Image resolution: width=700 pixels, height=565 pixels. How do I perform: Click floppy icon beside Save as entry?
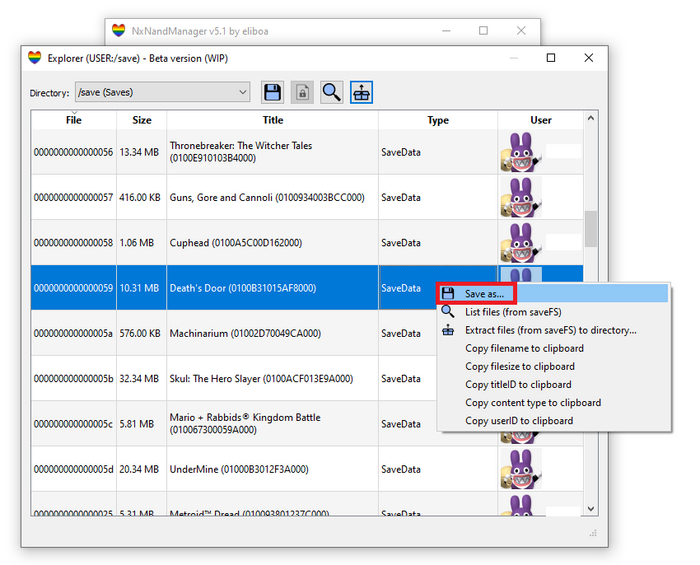(448, 294)
